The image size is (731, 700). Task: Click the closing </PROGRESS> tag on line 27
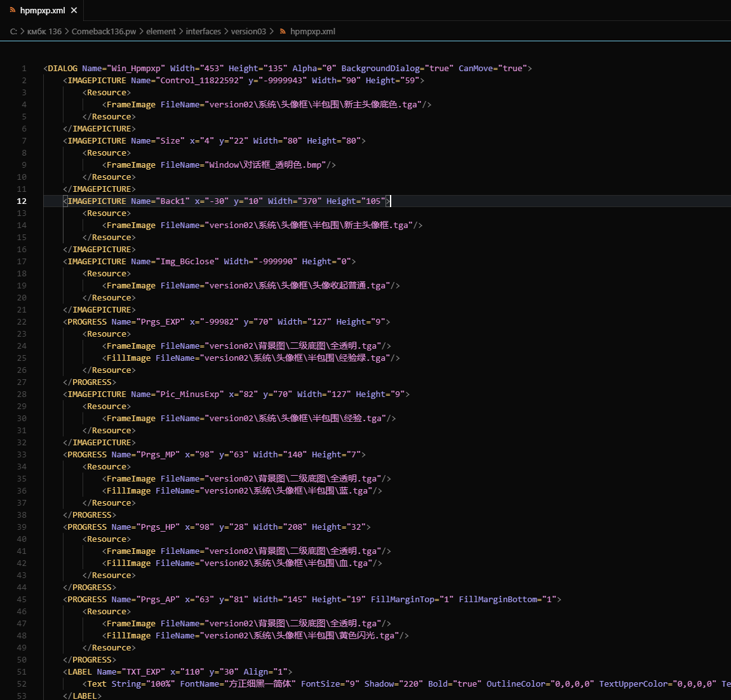point(90,382)
